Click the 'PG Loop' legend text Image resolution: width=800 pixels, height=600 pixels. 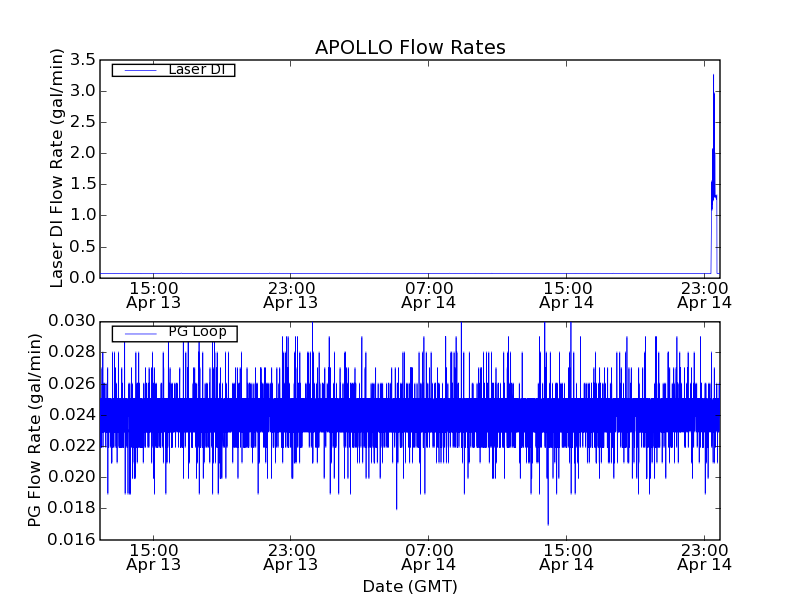[x=196, y=332]
